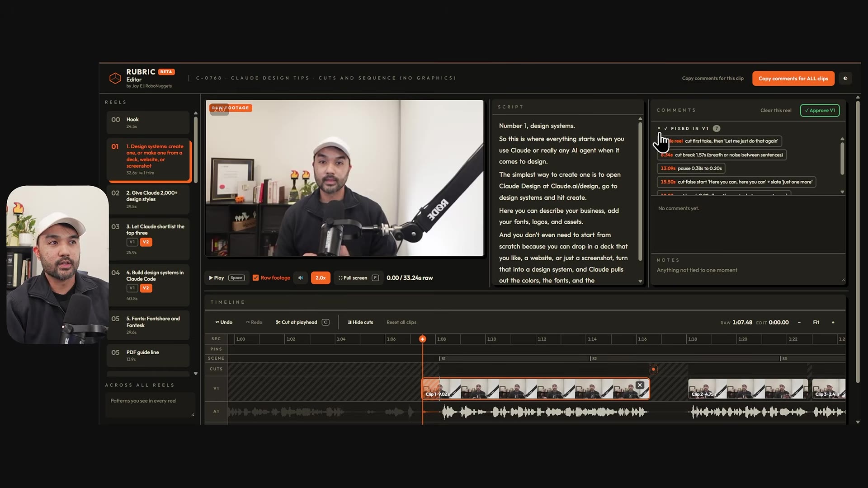Click Clear this reel link
Screen dimensions: 868x488
tap(776, 111)
